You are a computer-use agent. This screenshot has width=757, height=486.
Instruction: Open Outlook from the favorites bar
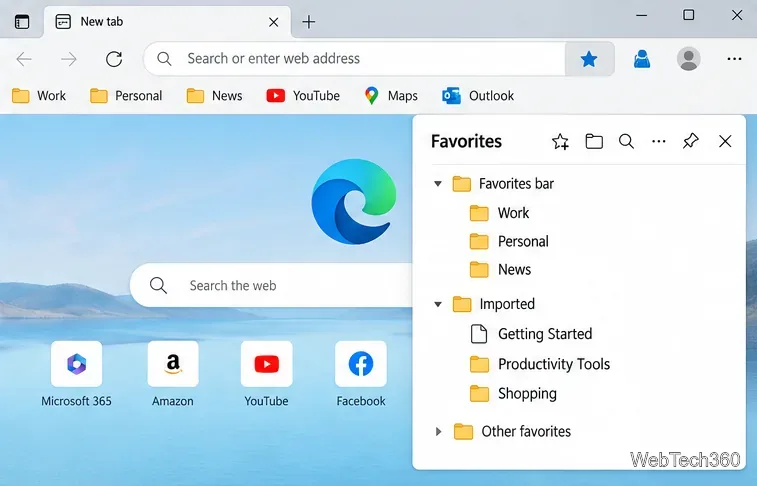(x=478, y=96)
